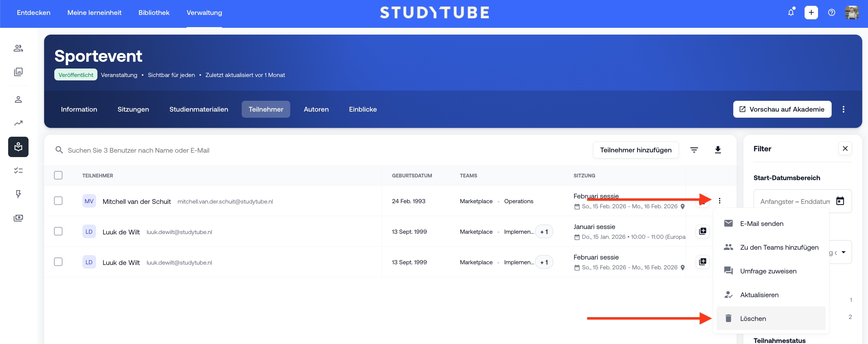Open Meine lerneinheit in the top nav

click(x=94, y=13)
